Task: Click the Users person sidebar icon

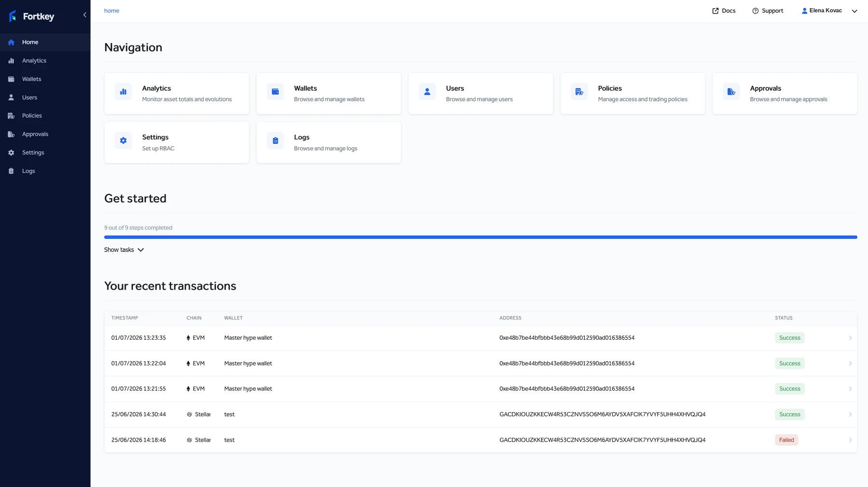Action: [x=11, y=97]
